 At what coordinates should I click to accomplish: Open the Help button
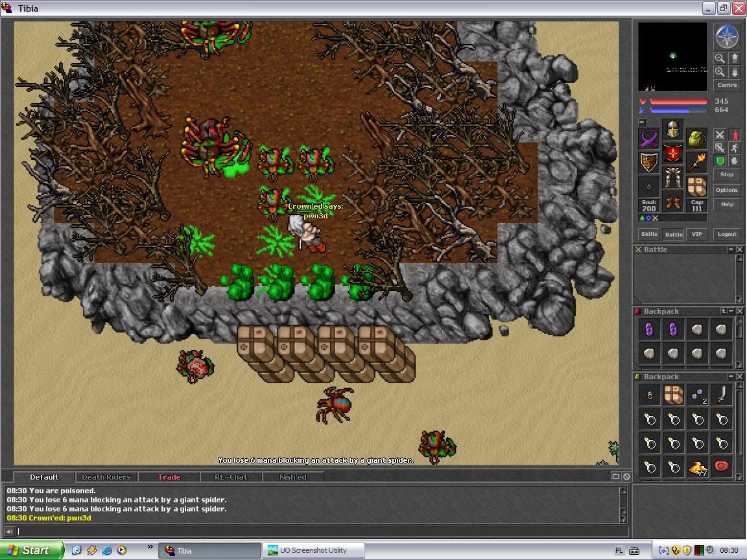(727, 204)
